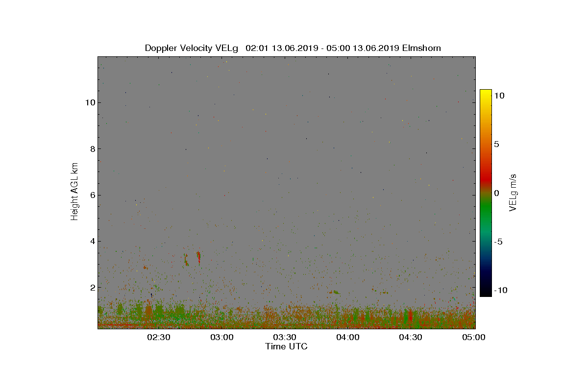Click the '04:30' time tick label
This screenshot has height=392, width=588.
point(411,338)
